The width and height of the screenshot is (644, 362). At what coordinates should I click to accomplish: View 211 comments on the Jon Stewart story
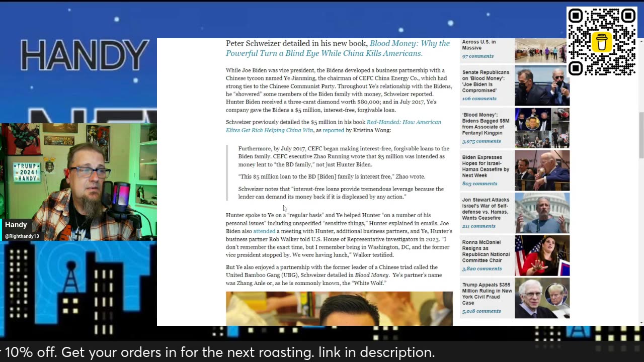point(478,226)
